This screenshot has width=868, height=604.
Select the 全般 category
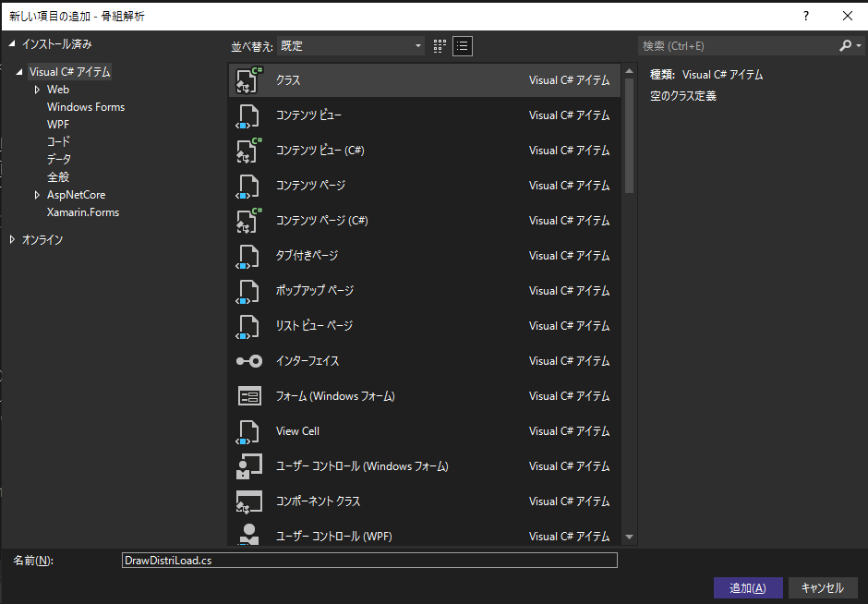58,177
